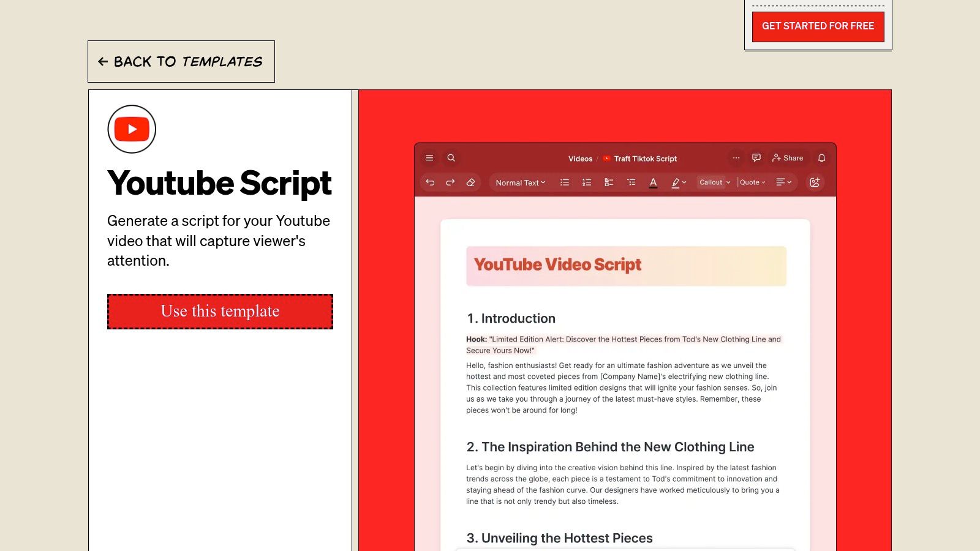
Task: Click the Youtube Script page title
Action: [219, 183]
